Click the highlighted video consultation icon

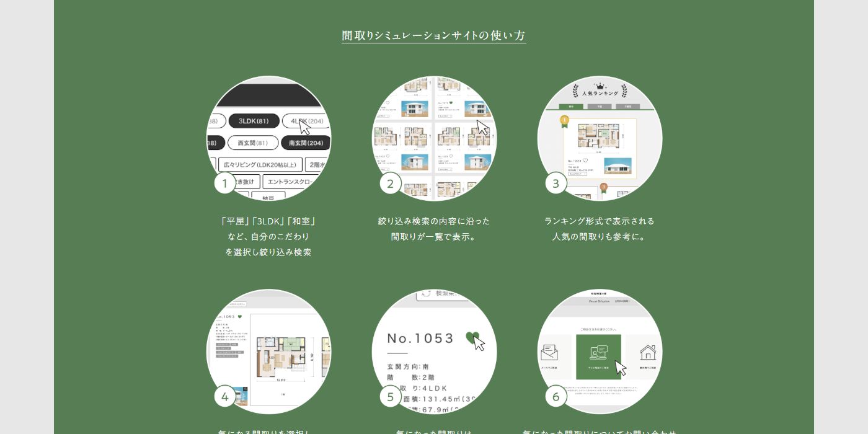pos(599,353)
